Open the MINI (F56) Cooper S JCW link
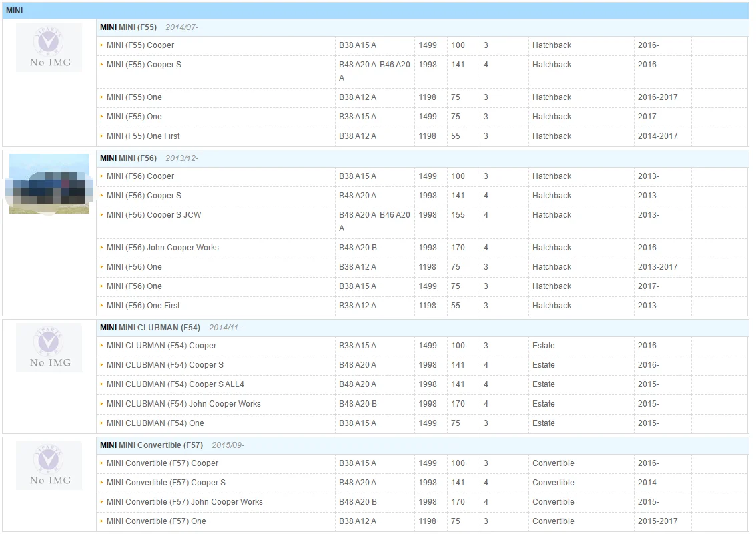756x534 pixels. [154, 215]
